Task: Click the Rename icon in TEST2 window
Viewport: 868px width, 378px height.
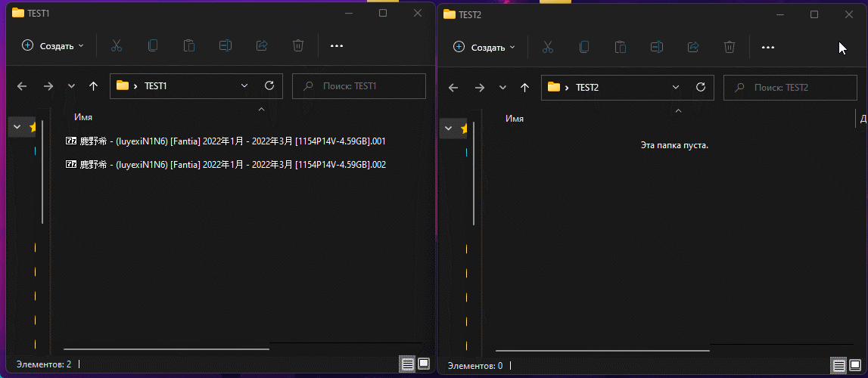Action: 657,47
